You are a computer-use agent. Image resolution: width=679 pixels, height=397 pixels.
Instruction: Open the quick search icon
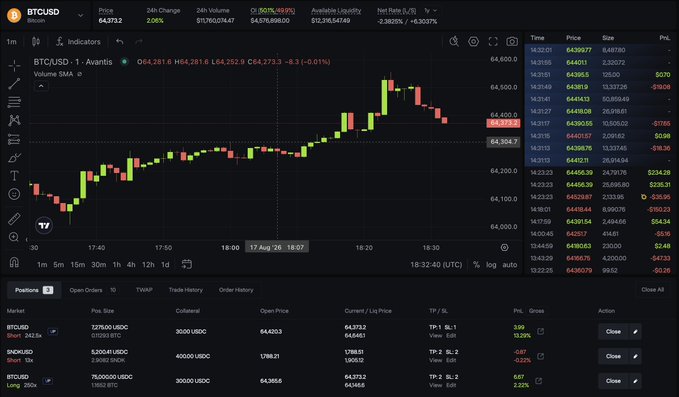[454, 42]
